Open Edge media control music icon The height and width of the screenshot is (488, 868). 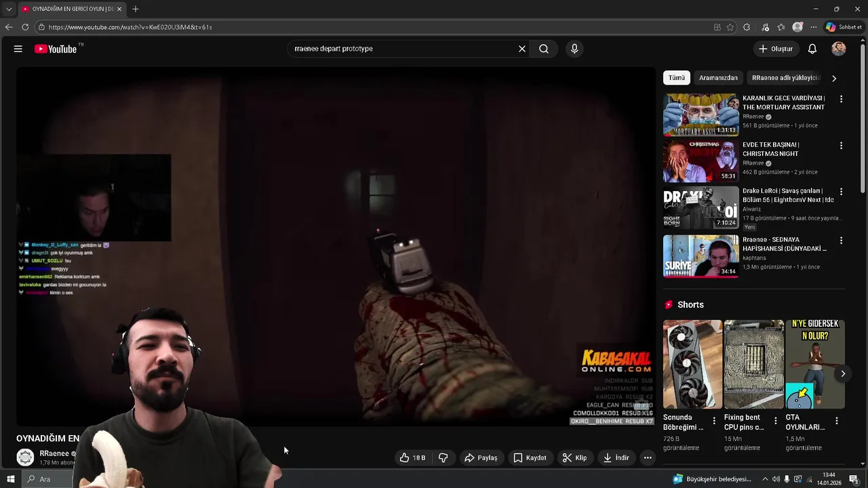[765, 27]
